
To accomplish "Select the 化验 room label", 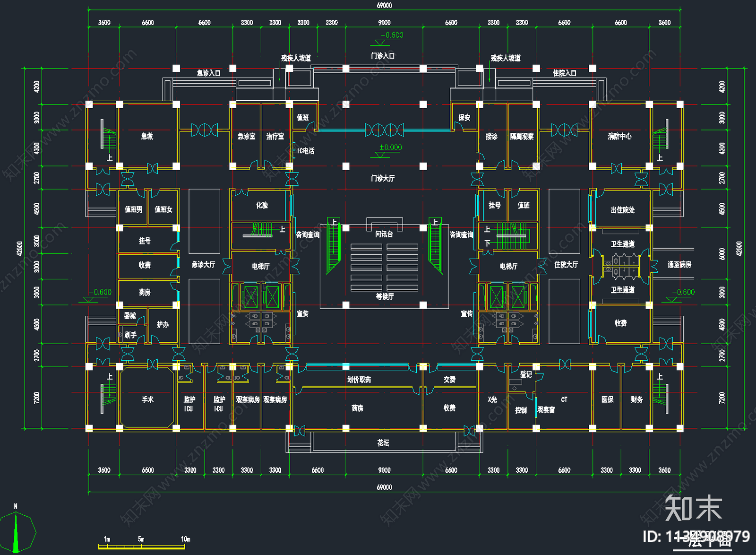I will pos(262,205).
